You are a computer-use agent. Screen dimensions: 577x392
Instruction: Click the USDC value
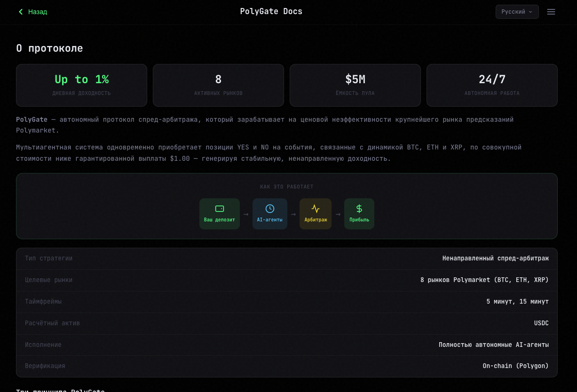point(541,323)
